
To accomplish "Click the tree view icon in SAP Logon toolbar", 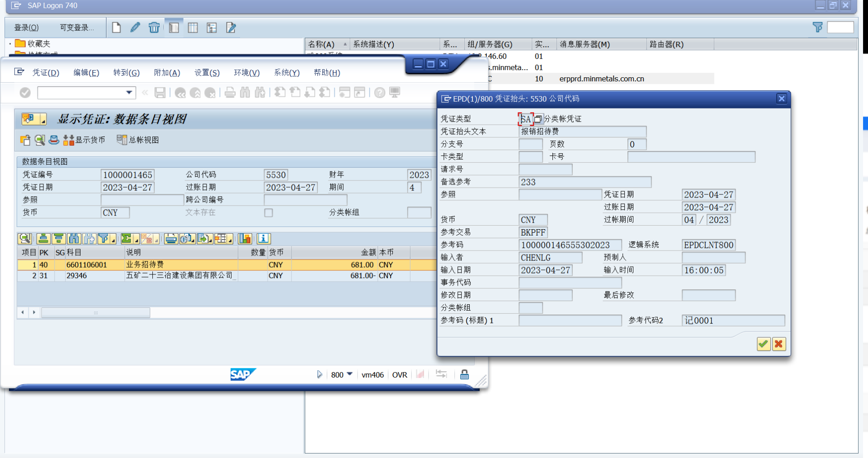I will 212,28.
